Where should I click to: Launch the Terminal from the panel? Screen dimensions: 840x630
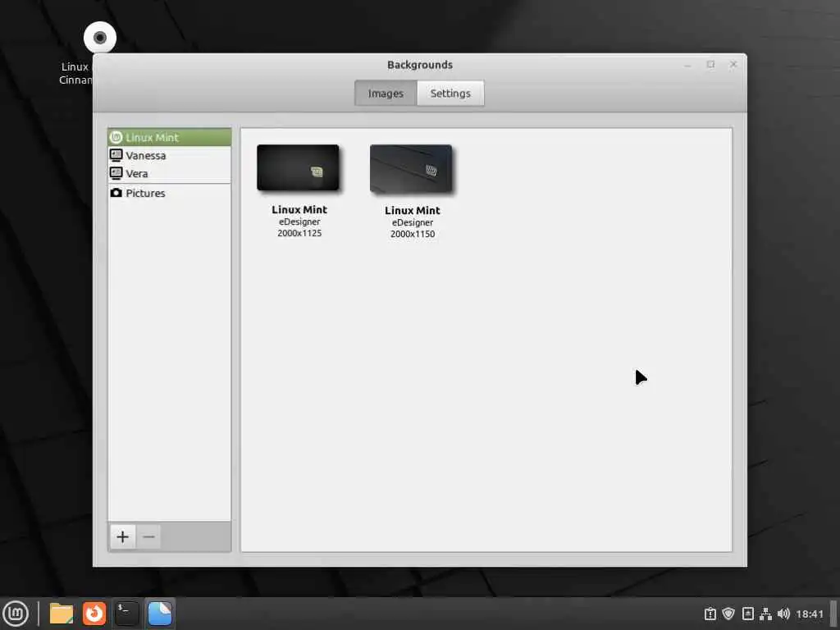127,614
